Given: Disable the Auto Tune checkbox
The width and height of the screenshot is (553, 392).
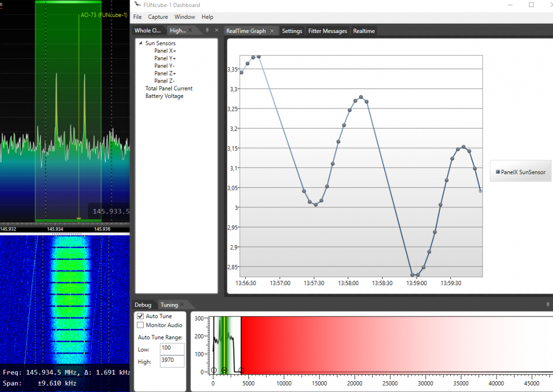Looking at the screenshot, I should (140, 316).
